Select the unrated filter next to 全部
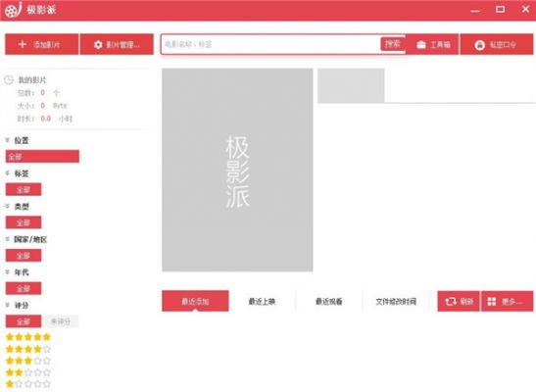 (61, 321)
